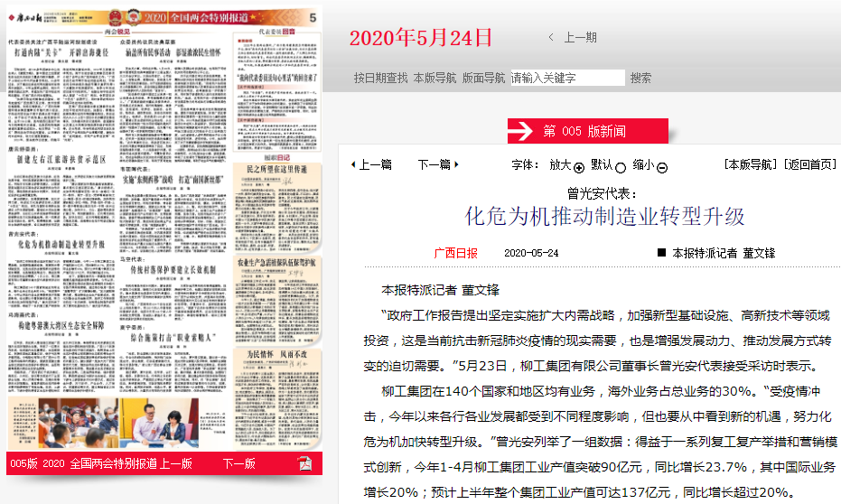Open 按日期查找 date search
This screenshot has height=504, width=841.
coord(380,79)
